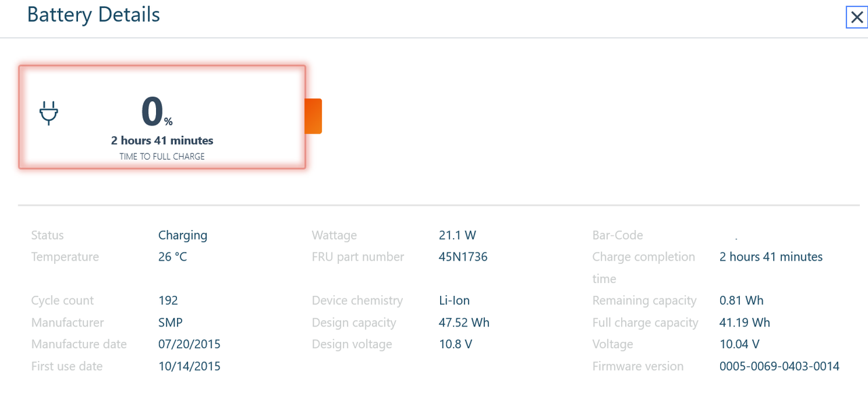Click the design capacity 47.52 Wh
This screenshot has height=403, width=868.
point(464,322)
